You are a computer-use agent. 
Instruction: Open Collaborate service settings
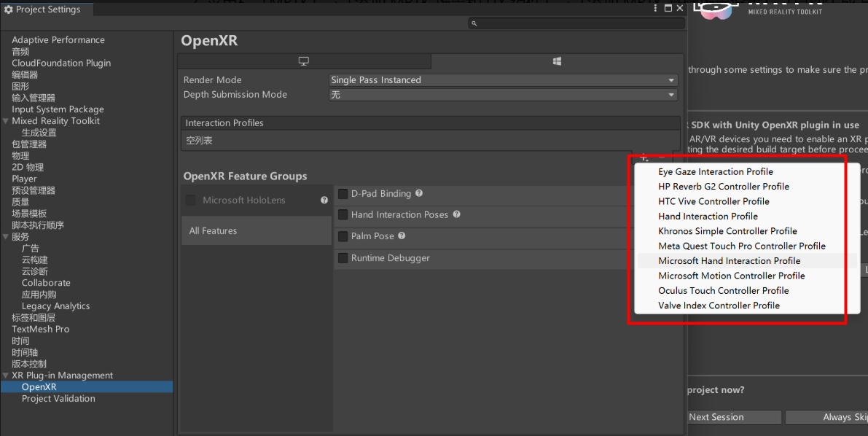pos(46,283)
